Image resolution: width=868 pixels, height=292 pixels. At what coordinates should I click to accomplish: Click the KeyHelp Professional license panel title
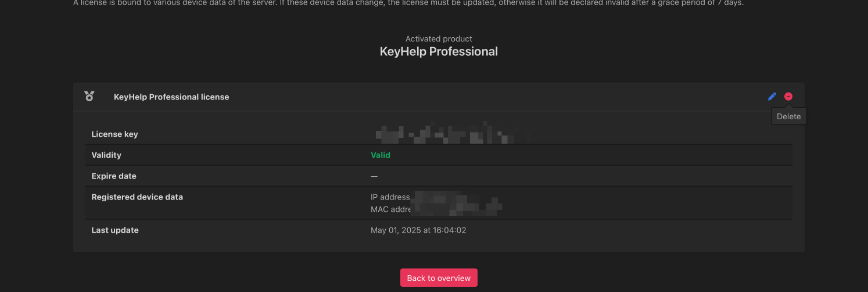[x=171, y=97]
